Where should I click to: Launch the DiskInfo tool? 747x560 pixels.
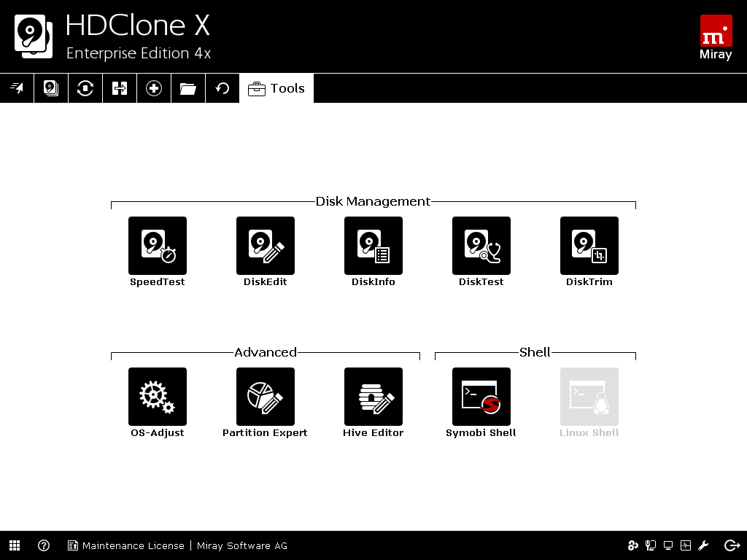click(x=373, y=246)
